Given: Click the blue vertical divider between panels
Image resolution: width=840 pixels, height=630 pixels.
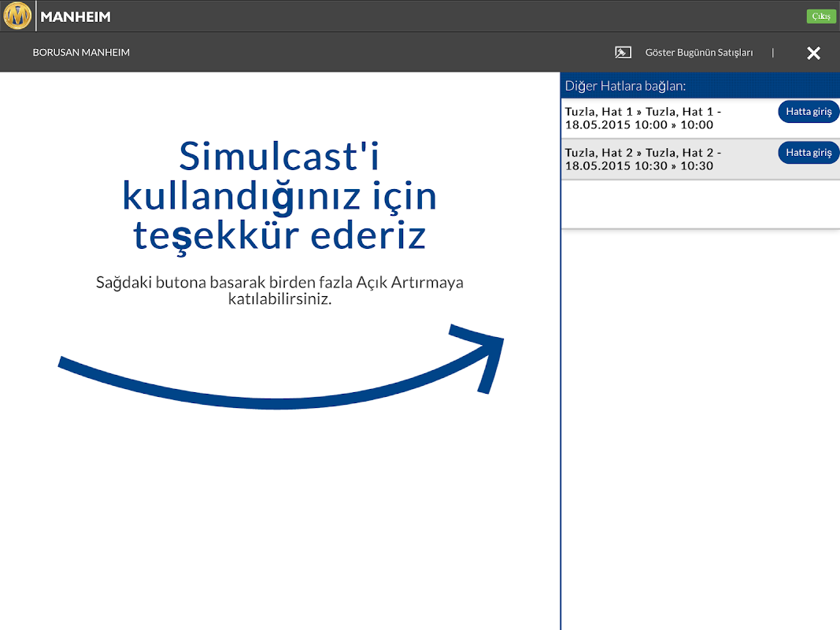Looking at the screenshot, I should pos(561,394).
